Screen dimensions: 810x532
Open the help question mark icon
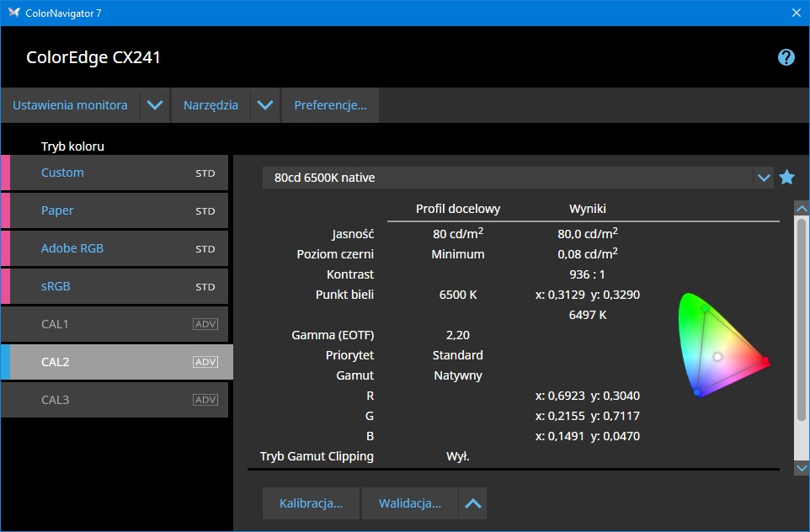click(786, 57)
